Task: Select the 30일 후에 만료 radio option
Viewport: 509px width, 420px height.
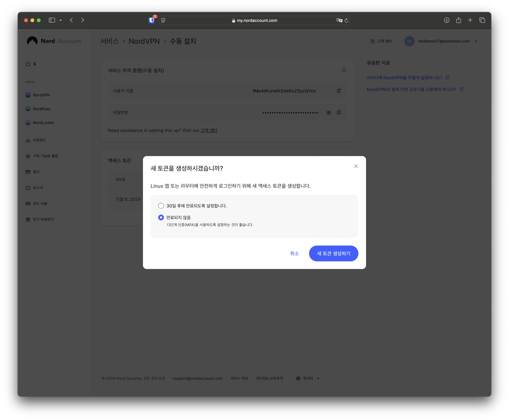Action: point(161,206)
